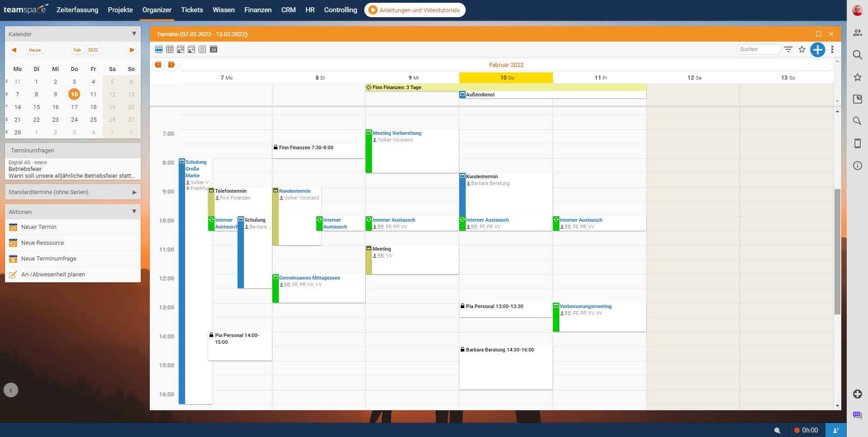Select day 17 in mini calendar

pos(74,107)
